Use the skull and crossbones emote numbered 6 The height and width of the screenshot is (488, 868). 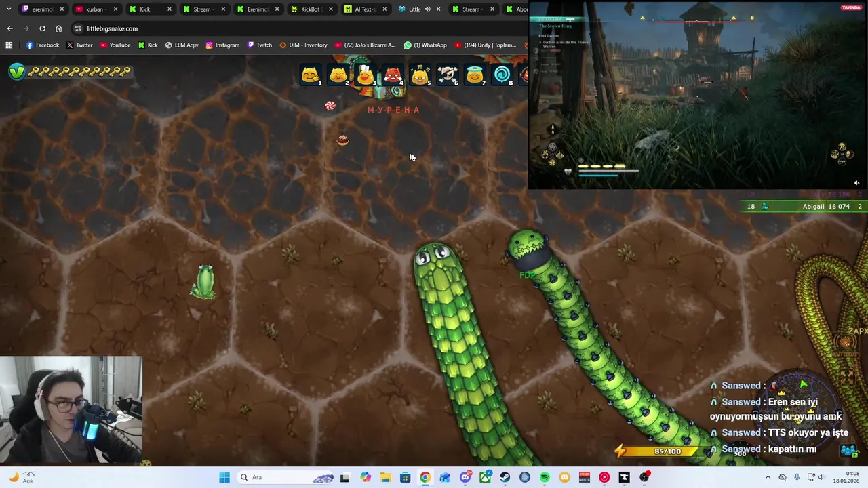point(448,75)
